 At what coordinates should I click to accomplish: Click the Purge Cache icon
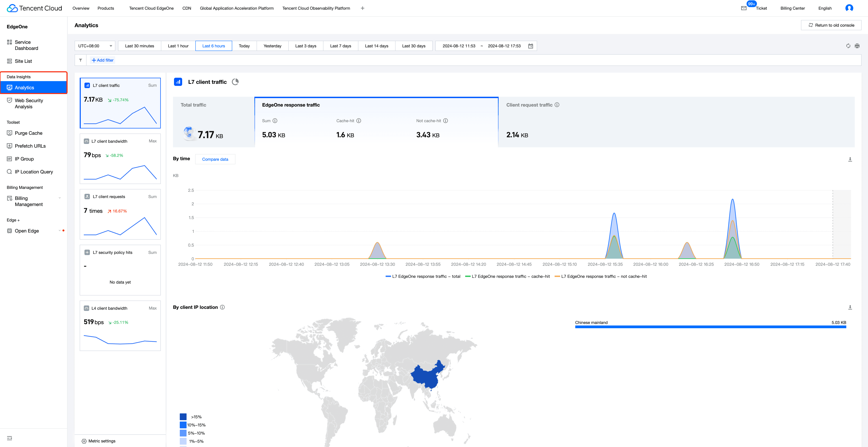[10, 133]
